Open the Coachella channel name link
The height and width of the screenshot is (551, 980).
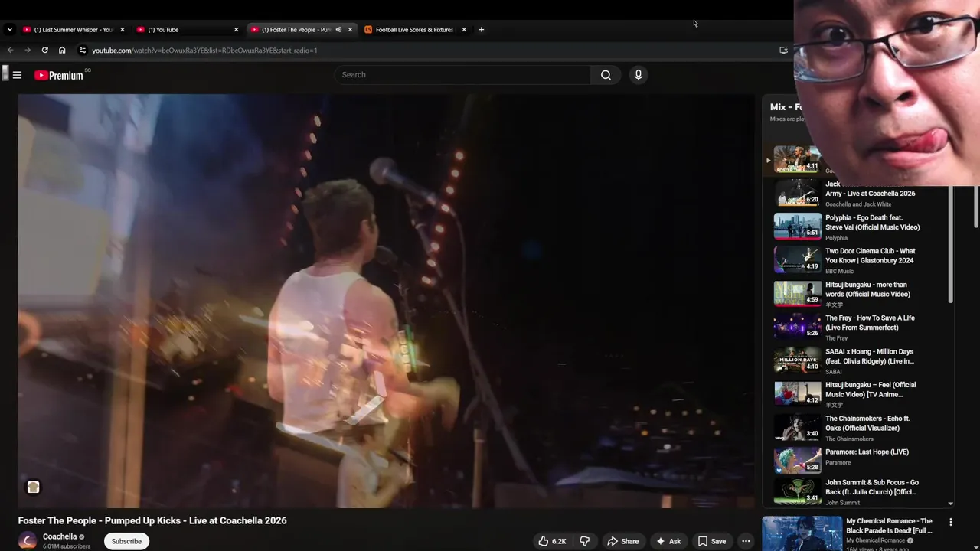pos(60,536)
